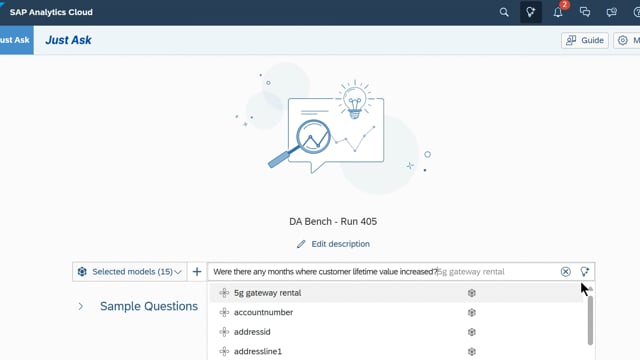Clear the question with the X icon
Image resolution: width=640 pixels, height=360 pixels.
[x=565, y=272]
